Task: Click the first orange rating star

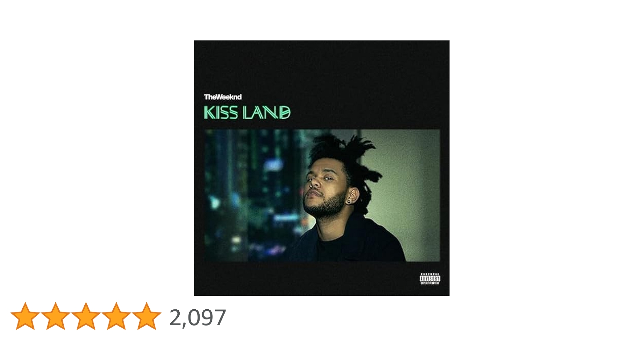Action: 25,316
